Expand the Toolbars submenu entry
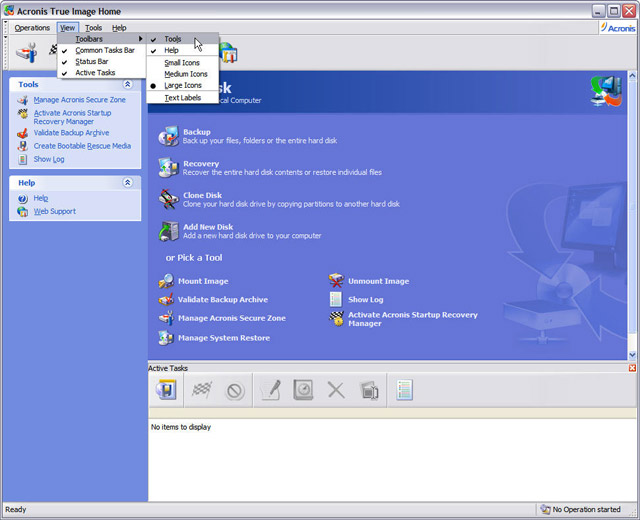The width and height of the screenshot is (640, 520). (x=101, y=39)
